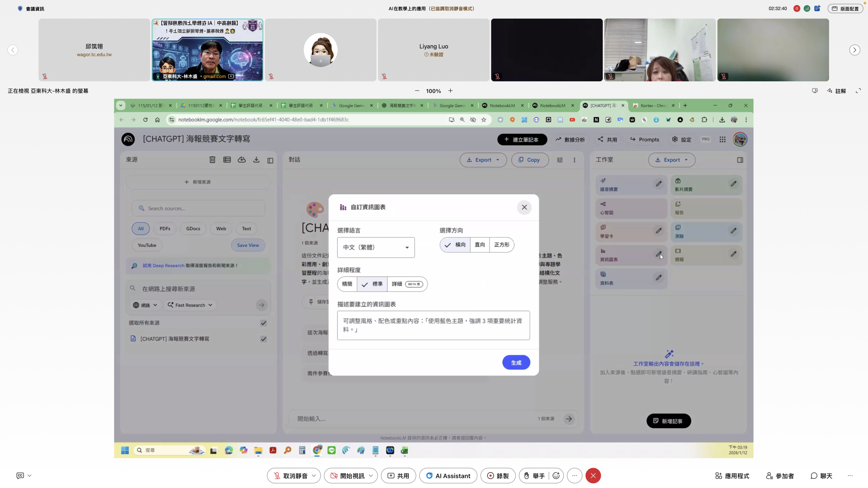Select 精簡 concise detail level

tap(347, 284)
